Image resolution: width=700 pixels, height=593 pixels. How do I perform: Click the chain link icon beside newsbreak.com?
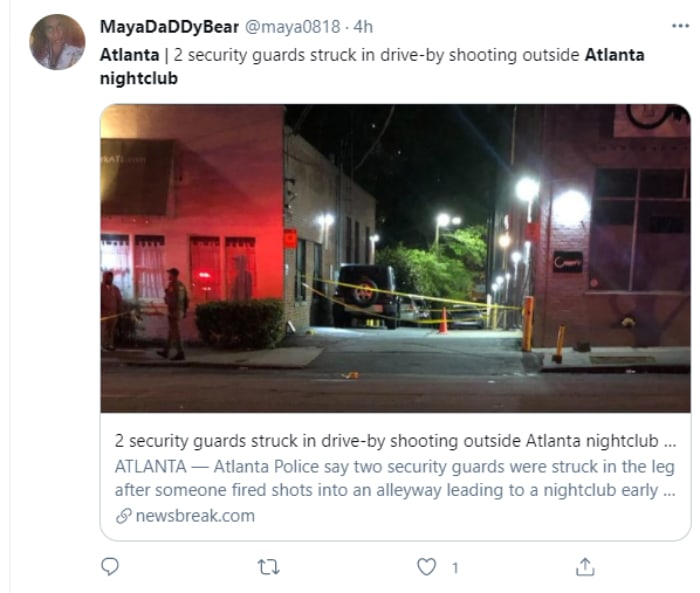click(123, 516)
